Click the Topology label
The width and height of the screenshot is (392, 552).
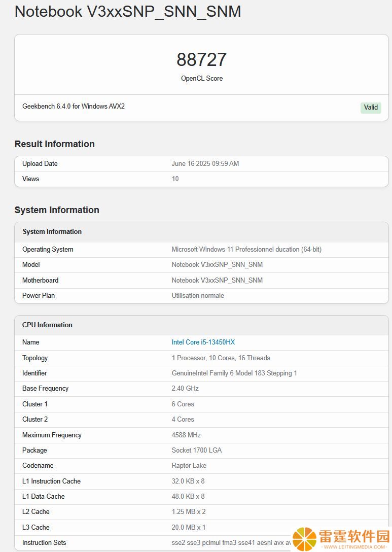pos(35,358)
